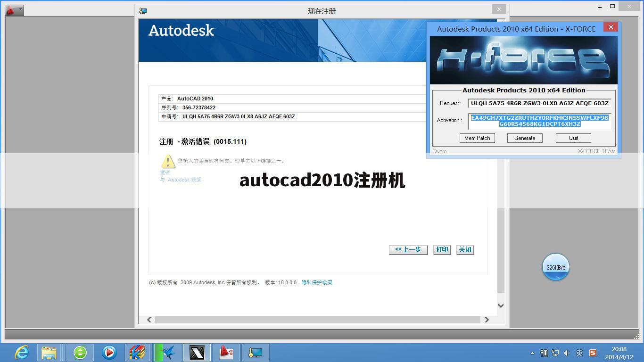Open the 隐私保护政策 privacy policy link

[x=317, y=282]
